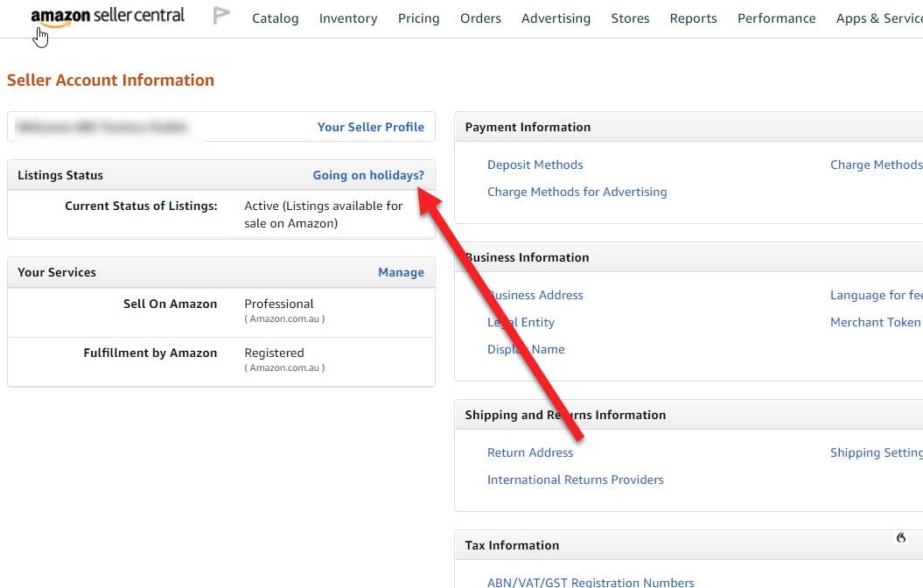Open the Business Address link

click(535, 295)
